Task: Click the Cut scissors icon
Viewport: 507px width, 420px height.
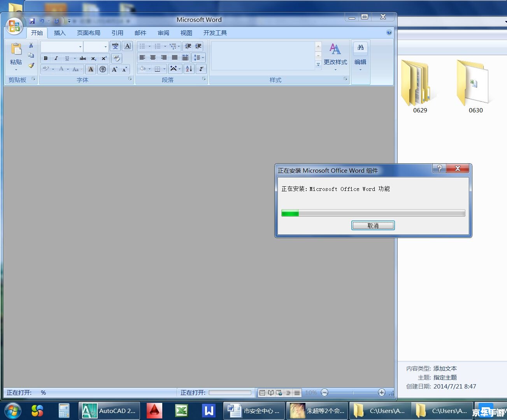Action: pos(31,45)
